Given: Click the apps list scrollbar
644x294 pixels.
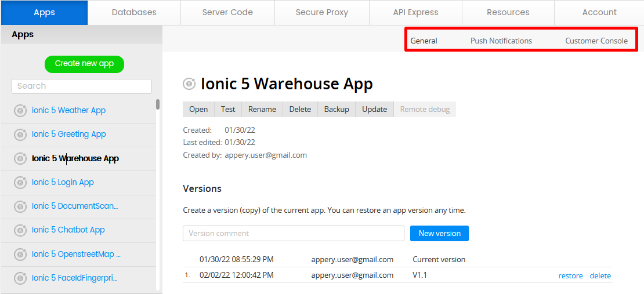Looking at the screenshot, I should [x=158, y=104].
